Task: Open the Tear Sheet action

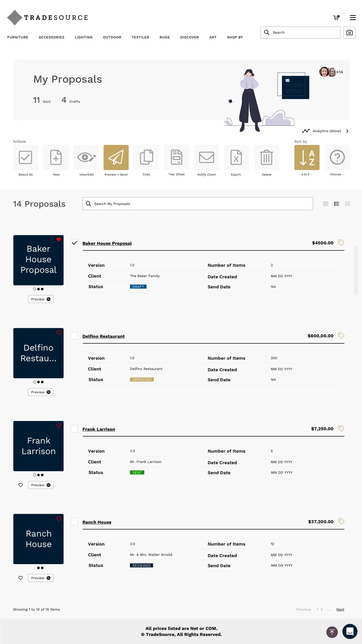Action: click(x=176, y=157)
